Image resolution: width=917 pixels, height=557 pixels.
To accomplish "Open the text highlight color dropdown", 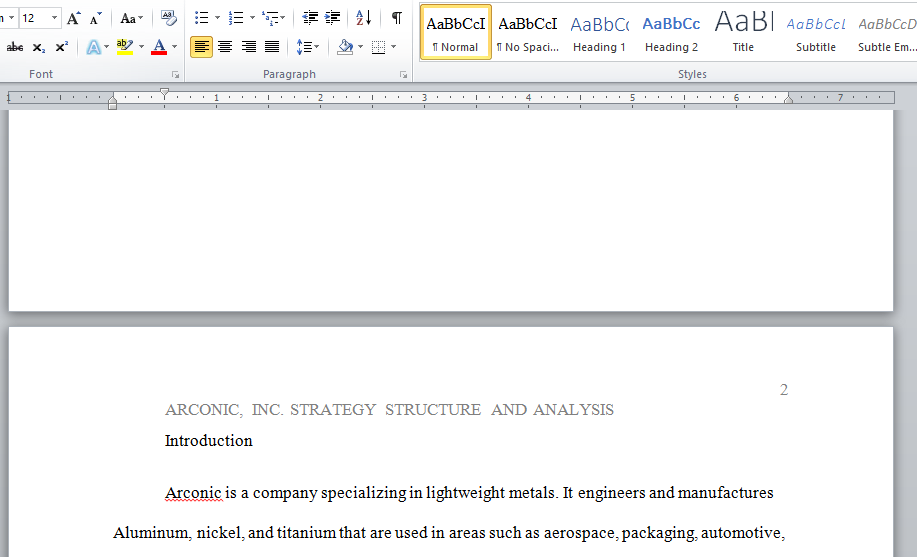I will [x=142, y=47].
